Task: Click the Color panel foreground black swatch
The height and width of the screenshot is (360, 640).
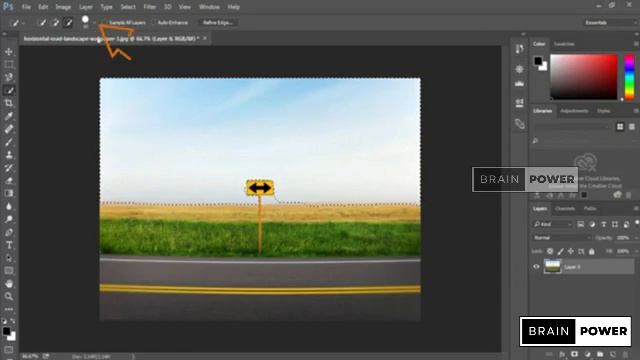Action: (538, 61)
